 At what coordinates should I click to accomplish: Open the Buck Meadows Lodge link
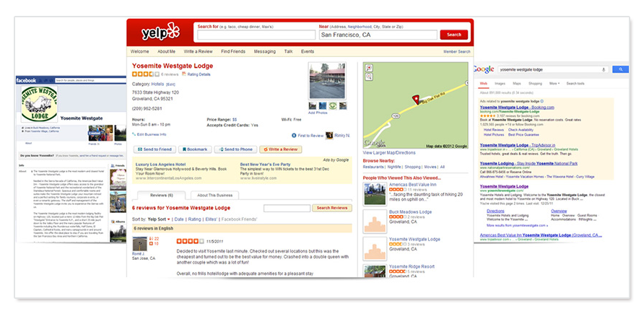(x=410, y=211)
